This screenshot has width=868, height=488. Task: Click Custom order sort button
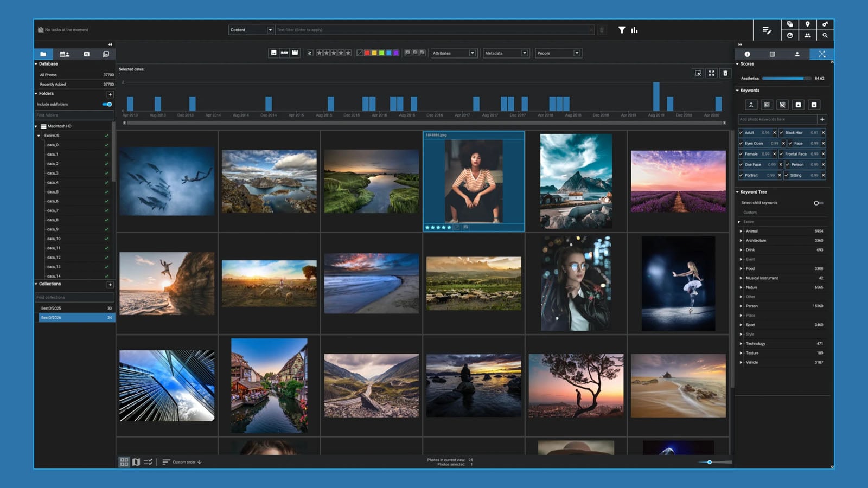(182, 462)
